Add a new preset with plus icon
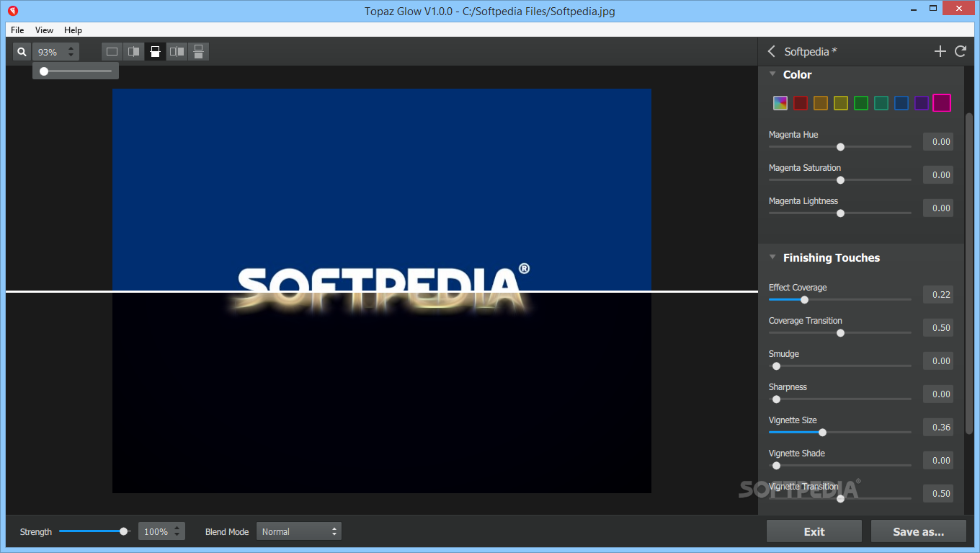The image size is (980, 553). pos(940,51)
